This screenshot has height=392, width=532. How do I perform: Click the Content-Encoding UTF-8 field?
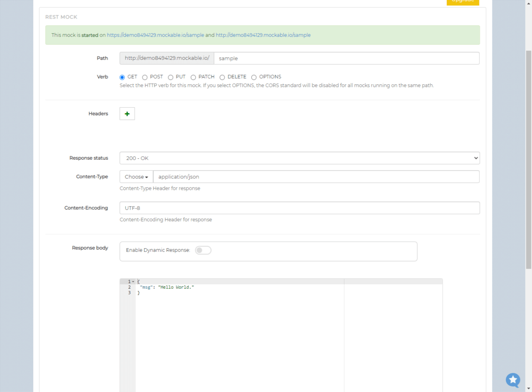[x=299, y=208]
